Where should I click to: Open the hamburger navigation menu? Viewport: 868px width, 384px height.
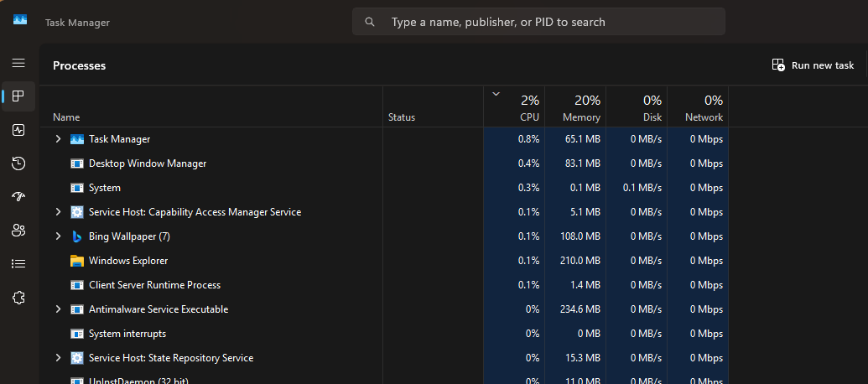[x=18, y=63]
